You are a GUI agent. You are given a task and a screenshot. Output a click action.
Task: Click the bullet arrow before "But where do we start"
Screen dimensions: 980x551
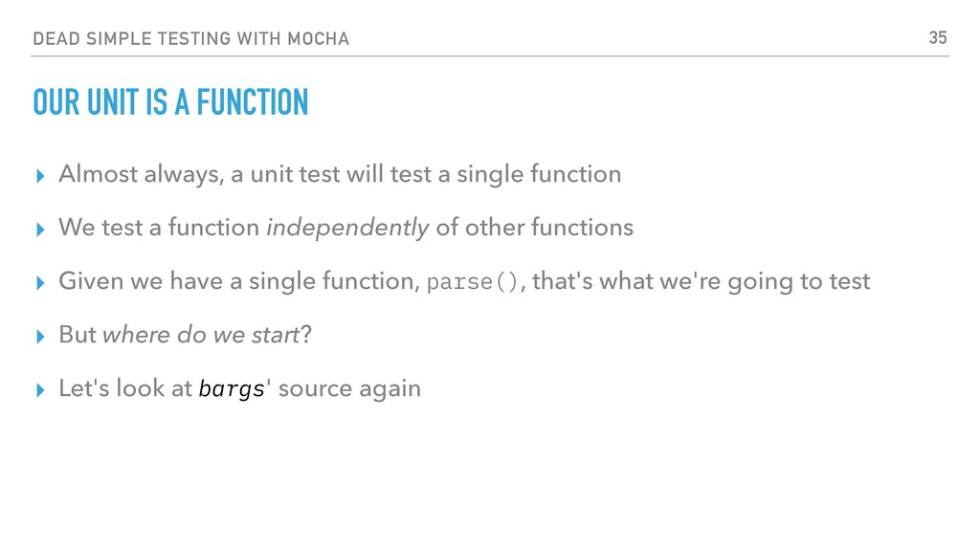tap(40, 338)
